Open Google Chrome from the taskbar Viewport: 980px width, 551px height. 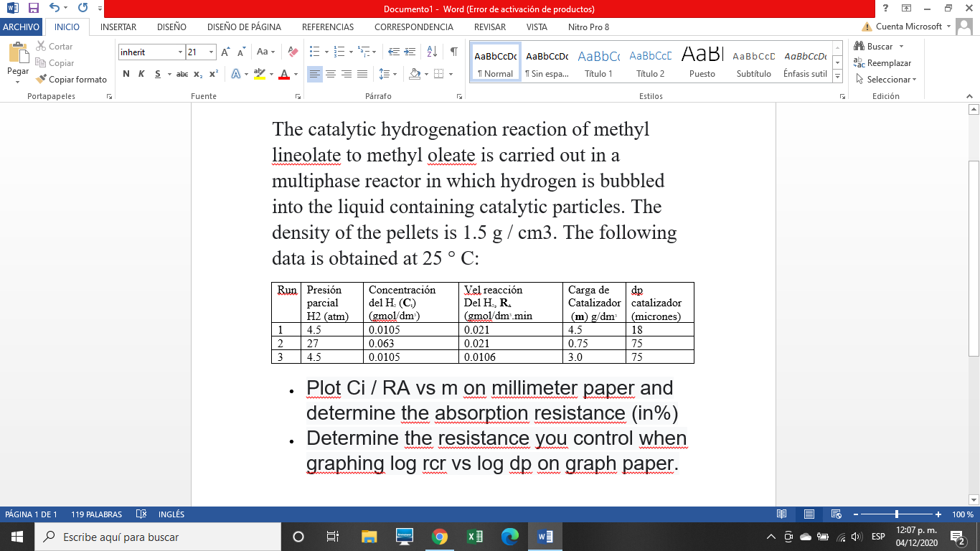point(440,537)
